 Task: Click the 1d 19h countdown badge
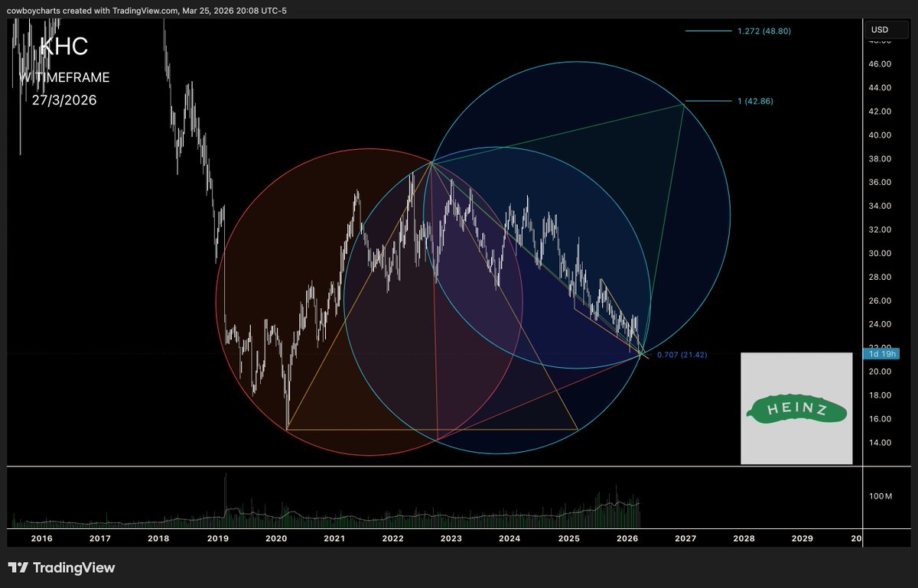pos(881,354)
